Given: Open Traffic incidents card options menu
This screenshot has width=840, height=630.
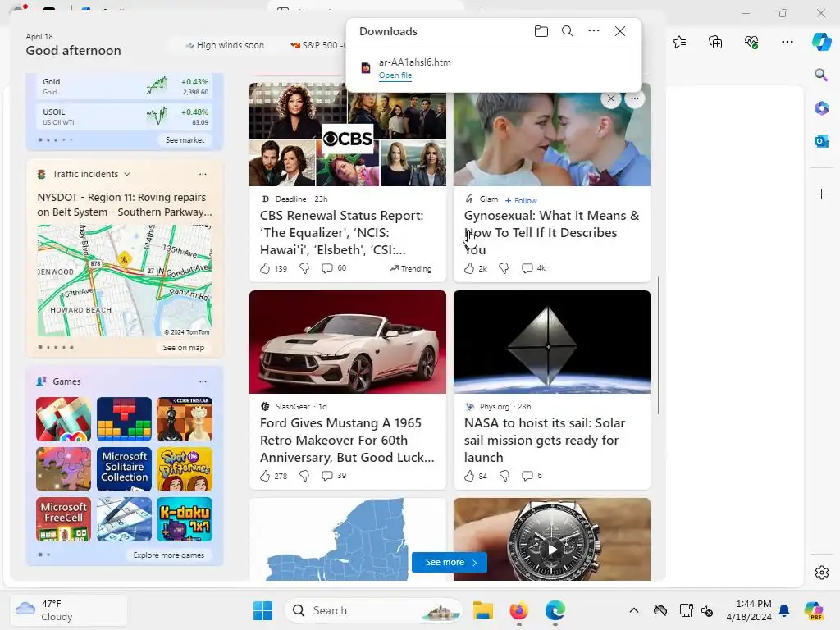Looking at the screenshot, I should tap(203, 174).
